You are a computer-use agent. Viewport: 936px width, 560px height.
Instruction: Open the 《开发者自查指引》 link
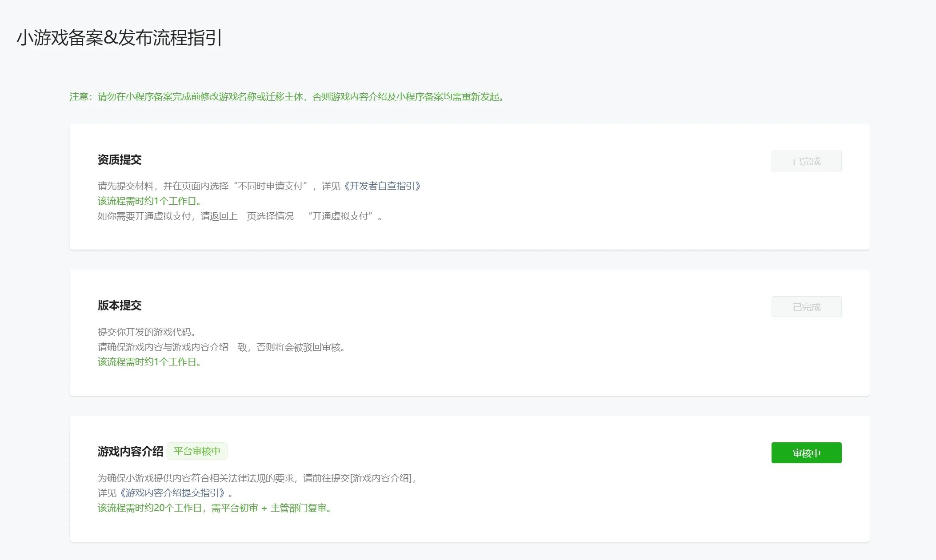click(381, 186)
